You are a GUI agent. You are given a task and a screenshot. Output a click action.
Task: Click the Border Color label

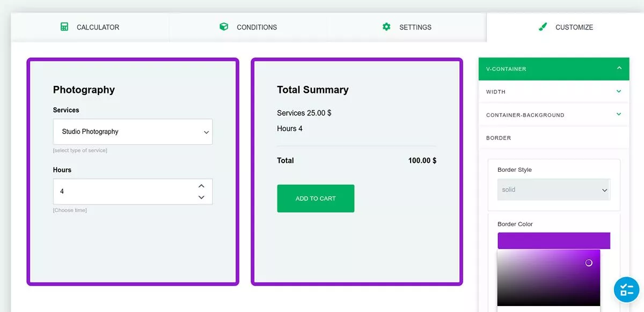pyautogui.click(x=515, y=224)
